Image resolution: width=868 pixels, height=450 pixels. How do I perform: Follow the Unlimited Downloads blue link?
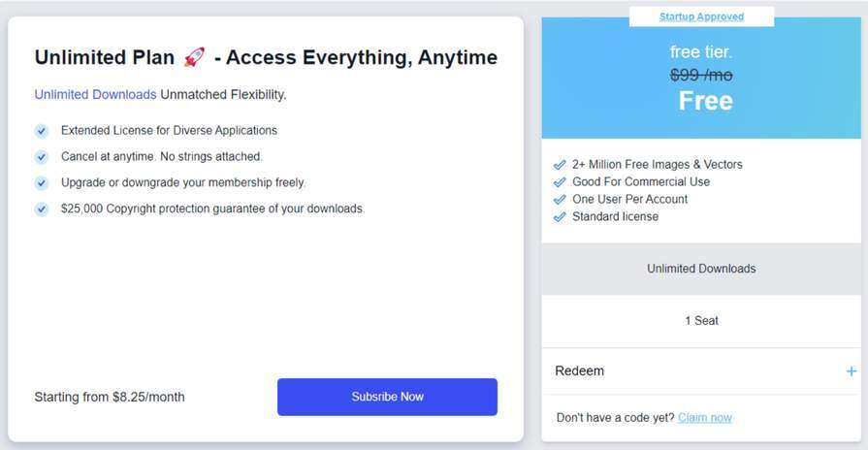pos(95,95)
